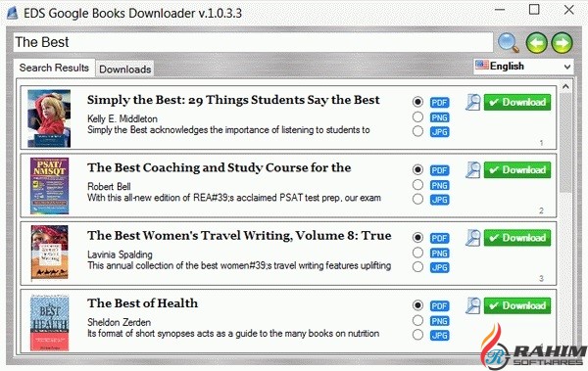Open the Downloads tab
Viewport: 588px width, 371px height.
click(x=124, y=70)
